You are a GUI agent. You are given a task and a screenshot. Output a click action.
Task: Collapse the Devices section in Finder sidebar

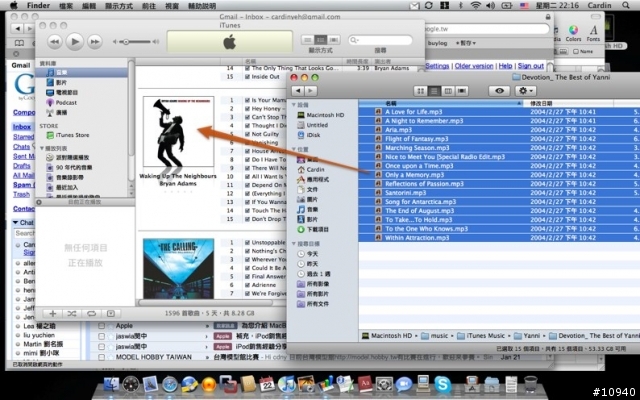point(294,105)
